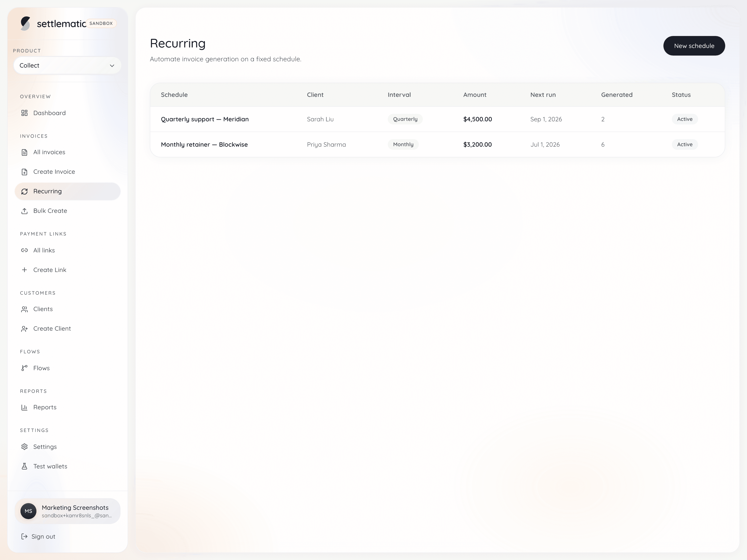Click client name Sarah Liu
Screen dimensions: 747x560
pyautogui.click(x=320, y=119)
